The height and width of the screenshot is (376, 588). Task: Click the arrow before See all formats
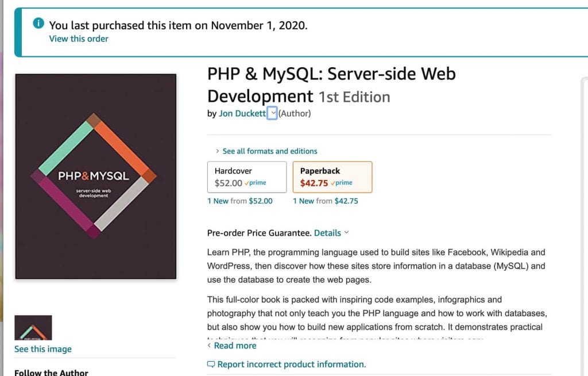217,151
